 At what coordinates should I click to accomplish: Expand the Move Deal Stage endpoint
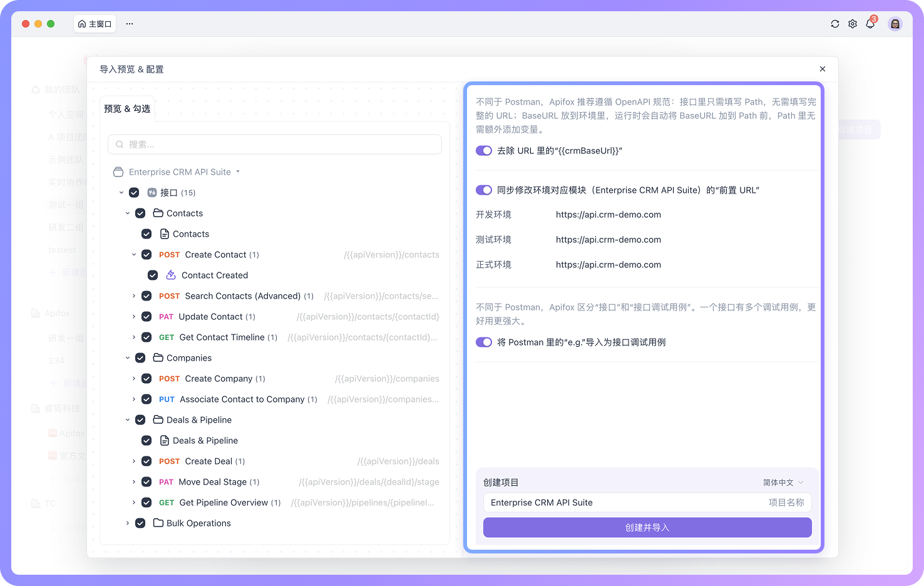tap(134, 481)
